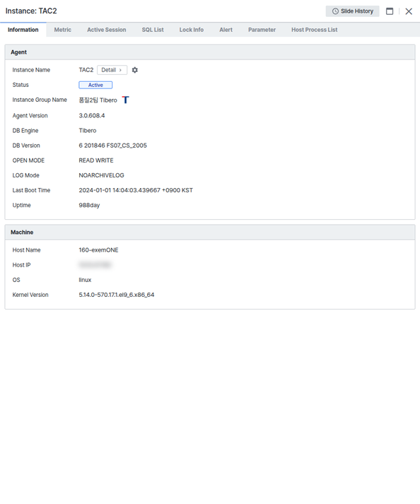Switch to the Active Session tab
This screenshot has width=420, height=504.
(x=107, y=30)
